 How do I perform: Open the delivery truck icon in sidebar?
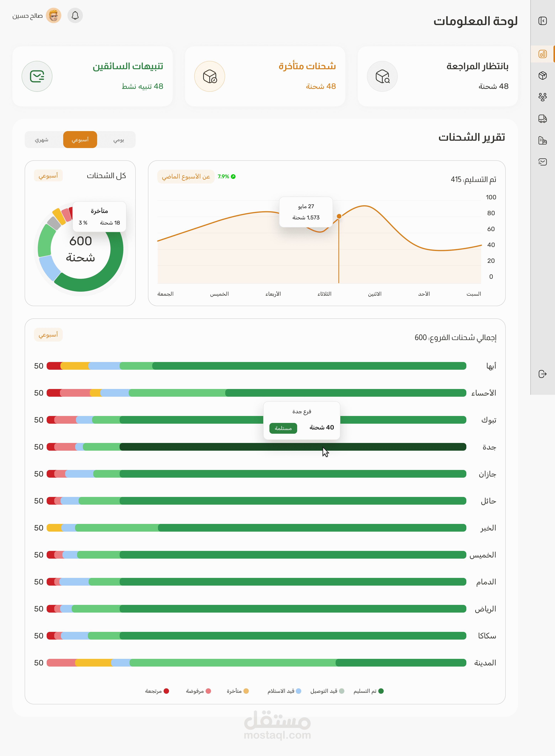coord(542,119)
